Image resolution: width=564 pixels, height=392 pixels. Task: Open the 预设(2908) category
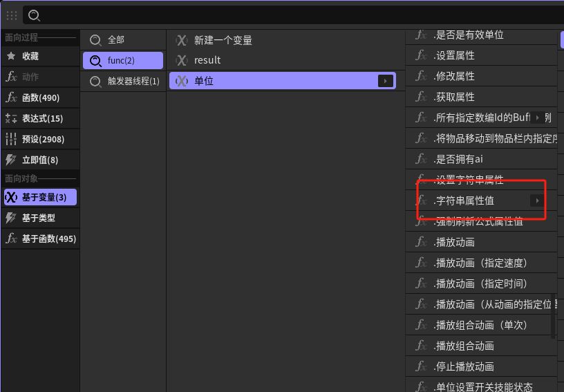(x=40, y=139)
